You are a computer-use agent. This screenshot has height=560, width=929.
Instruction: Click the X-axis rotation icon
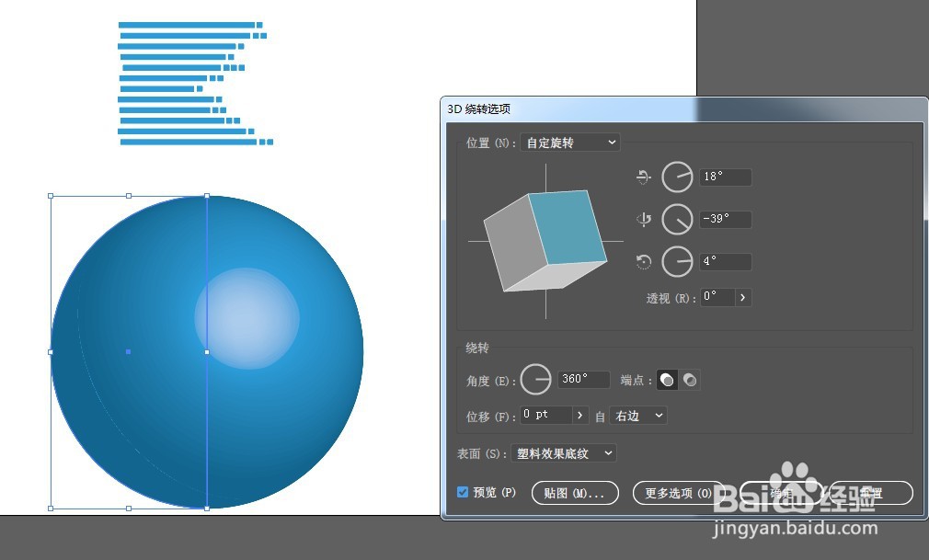click(x=644, y=177)
